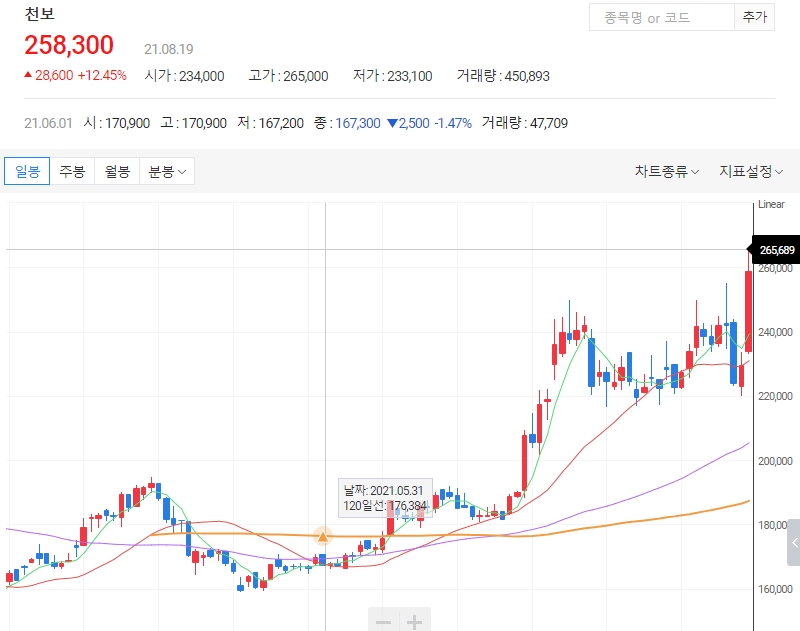Click the 저 167,200 low value

tap(270, 123)
